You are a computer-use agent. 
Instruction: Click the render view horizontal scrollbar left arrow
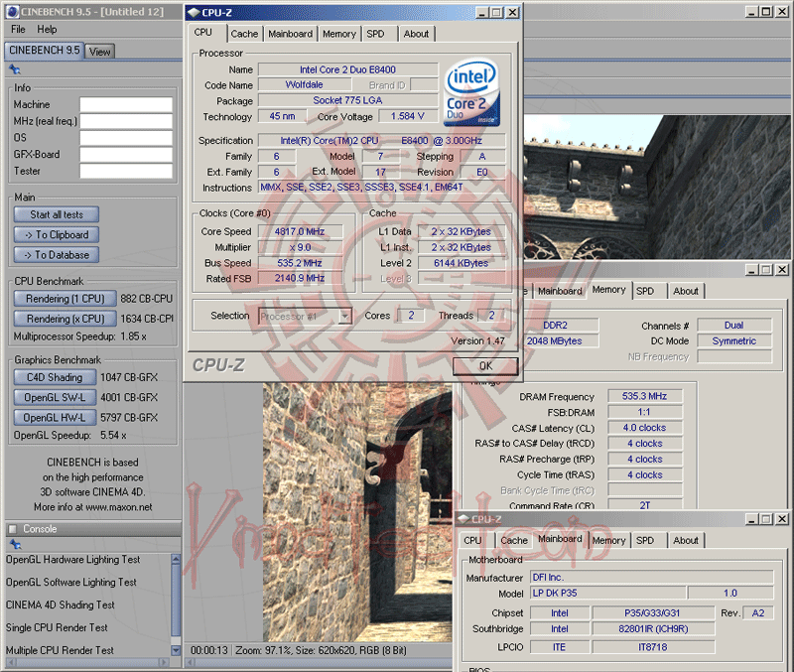point(191,662)
